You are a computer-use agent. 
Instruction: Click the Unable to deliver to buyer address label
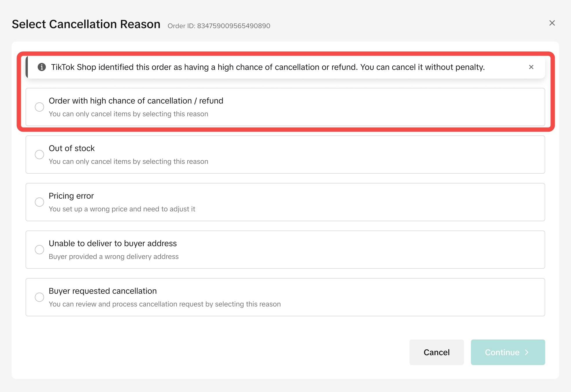point(113,243)
